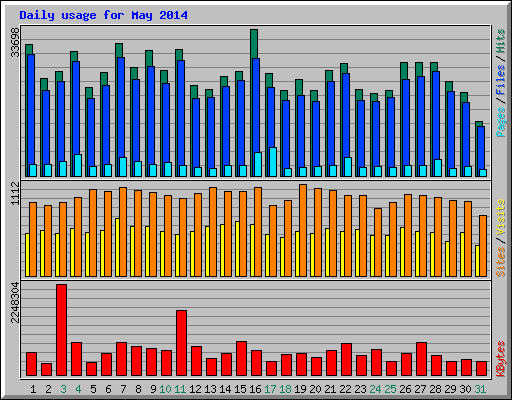
Task: Click day label 6 on the x-axis
Action: click(x=108, y=389)
